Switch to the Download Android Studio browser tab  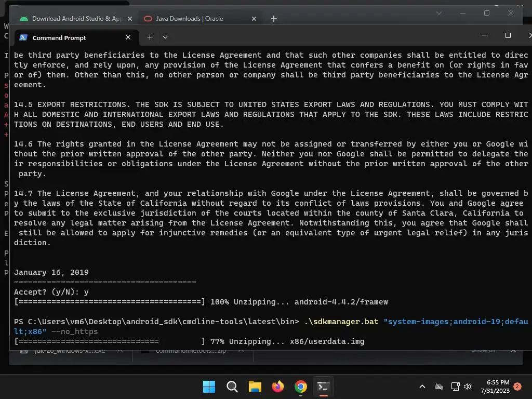[75, 19]
